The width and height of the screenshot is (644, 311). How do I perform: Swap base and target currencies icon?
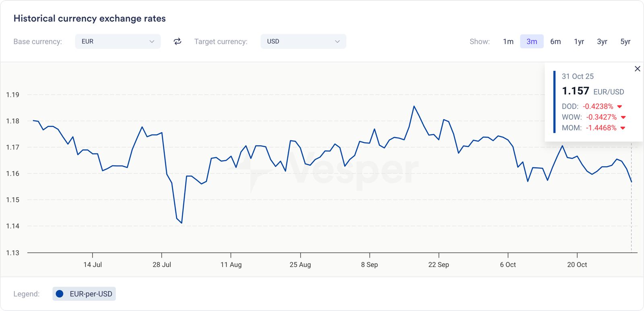click(x=178, y=41)
